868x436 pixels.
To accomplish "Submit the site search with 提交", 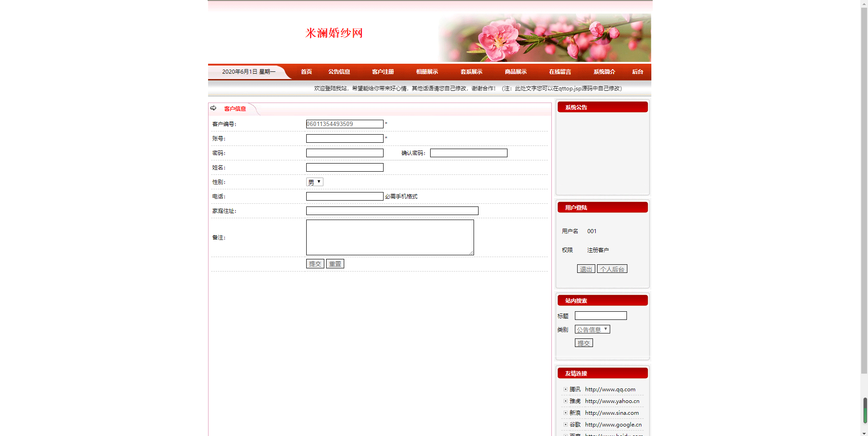I will [x=584, y=343].
